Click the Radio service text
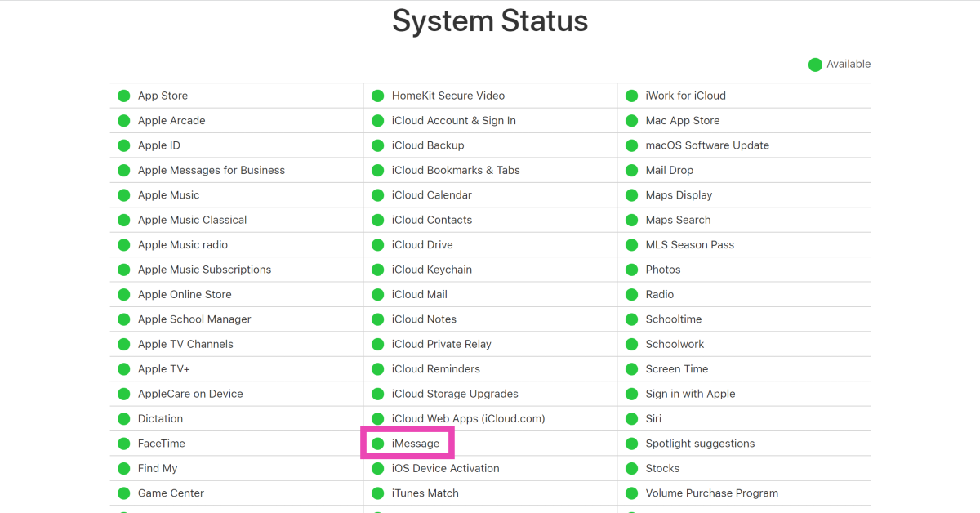Image resolution: width=980 pixels, height=513 pixels. (x=660, y=294)
